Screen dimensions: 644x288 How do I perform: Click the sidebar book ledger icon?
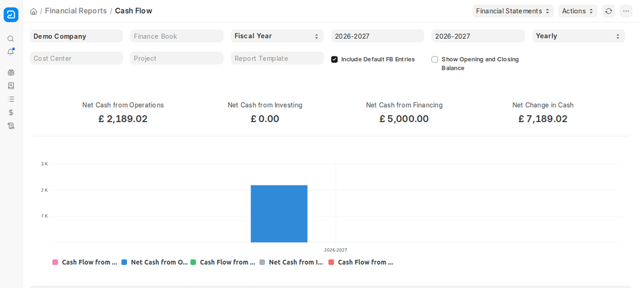11,86
